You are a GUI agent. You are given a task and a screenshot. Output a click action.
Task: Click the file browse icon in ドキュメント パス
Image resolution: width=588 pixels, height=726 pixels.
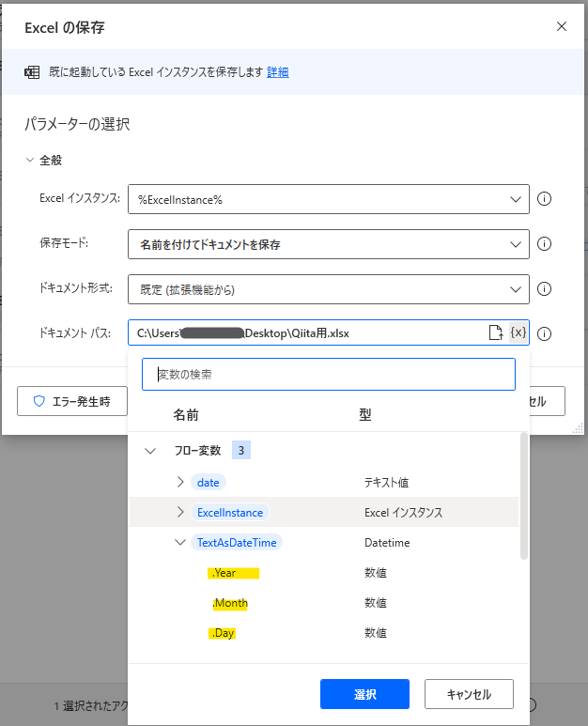coord(496,332)
